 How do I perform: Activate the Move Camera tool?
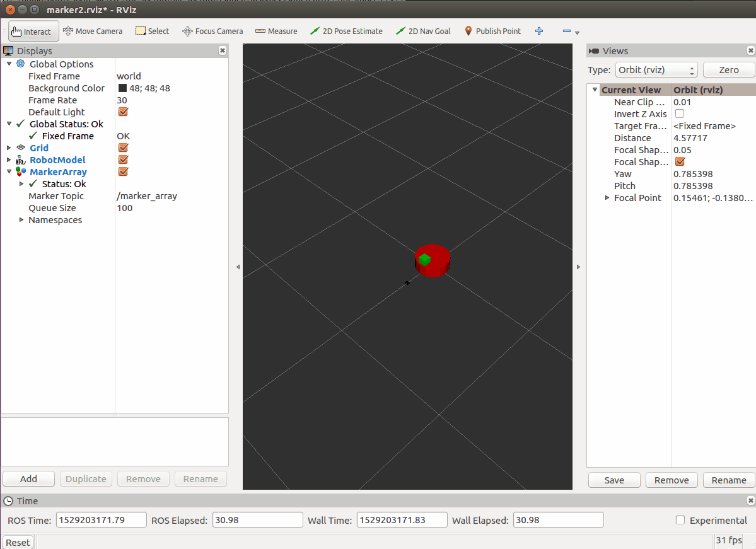coord(93,31)
